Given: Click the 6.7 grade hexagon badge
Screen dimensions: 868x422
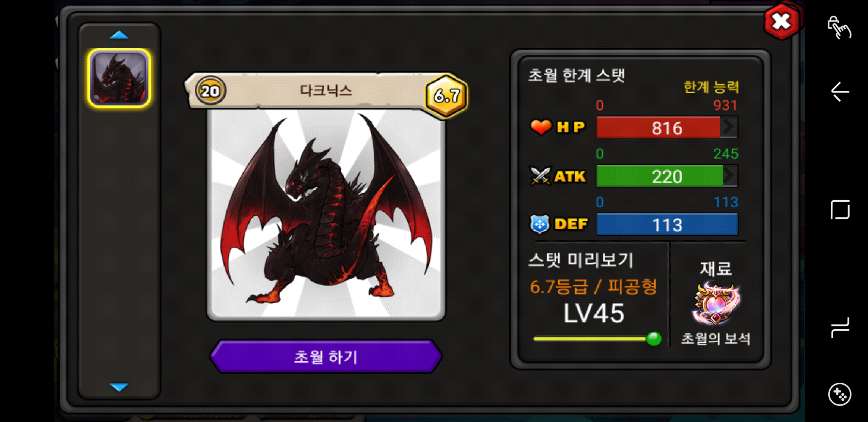Looking at the screenshot, I should (447, 95).
